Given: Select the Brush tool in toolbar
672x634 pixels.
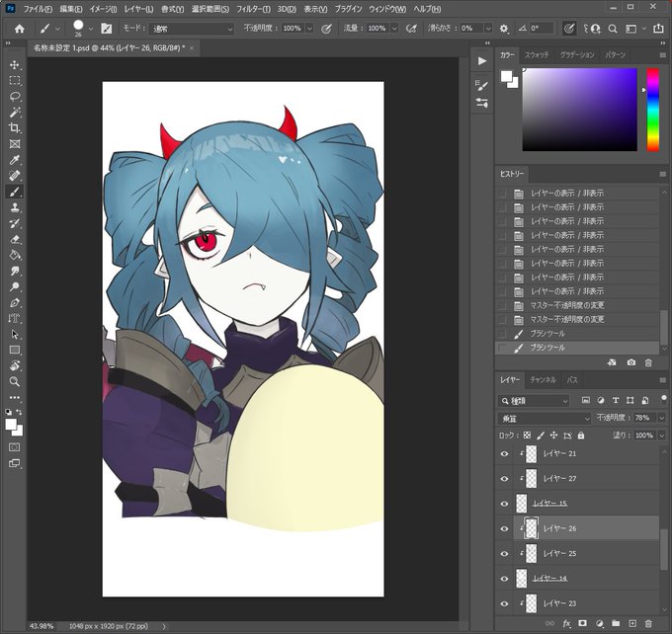Looking at the screenshot, I should pyautogui.click(x=15, y=192).
